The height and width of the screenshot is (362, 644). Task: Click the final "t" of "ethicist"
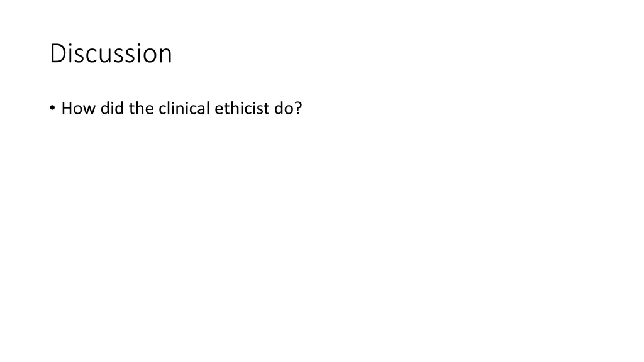point(267,109)
